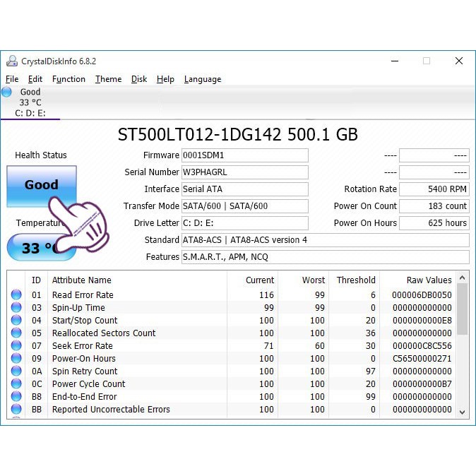This screenshot has width=476, height=476.
Task: Open the Function menu
Action: [x=69, y=79]
